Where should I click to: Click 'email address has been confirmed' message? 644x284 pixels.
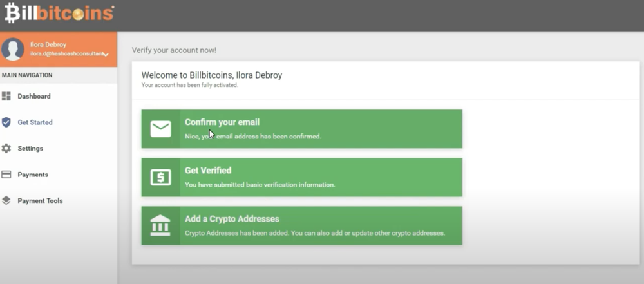tap(253, 136)
